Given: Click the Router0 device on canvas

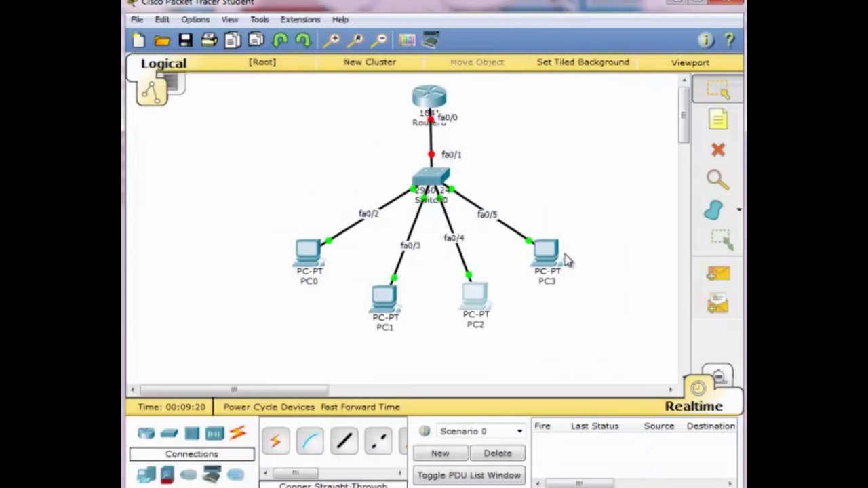Looking at the screenshot, I should pos(429,97).
